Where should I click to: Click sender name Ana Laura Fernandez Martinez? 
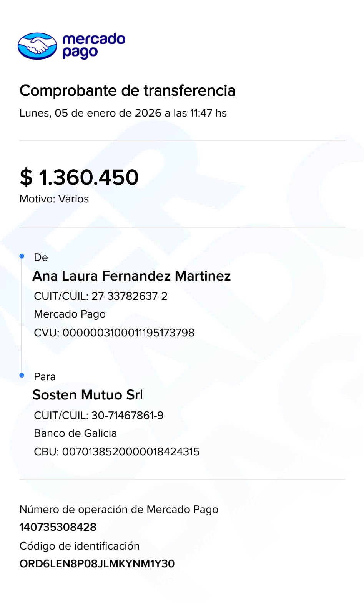(x=131, y=276)
